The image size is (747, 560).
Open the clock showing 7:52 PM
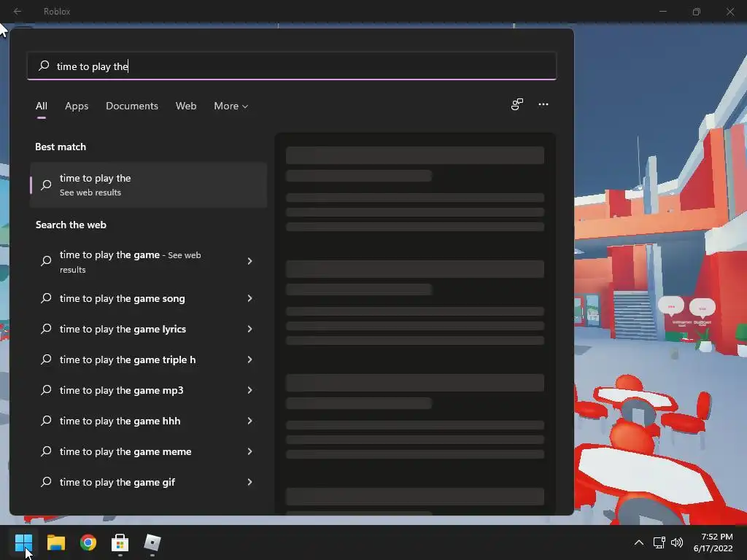(x=713, y=542)
